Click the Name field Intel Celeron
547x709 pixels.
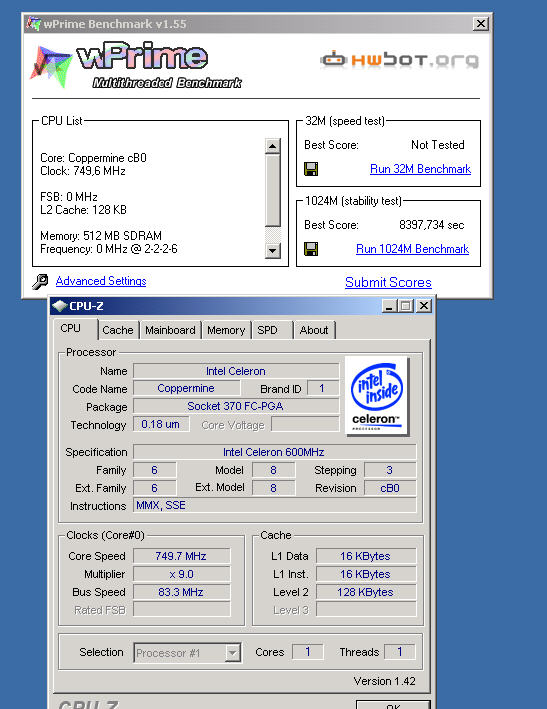tap(236, 371)
